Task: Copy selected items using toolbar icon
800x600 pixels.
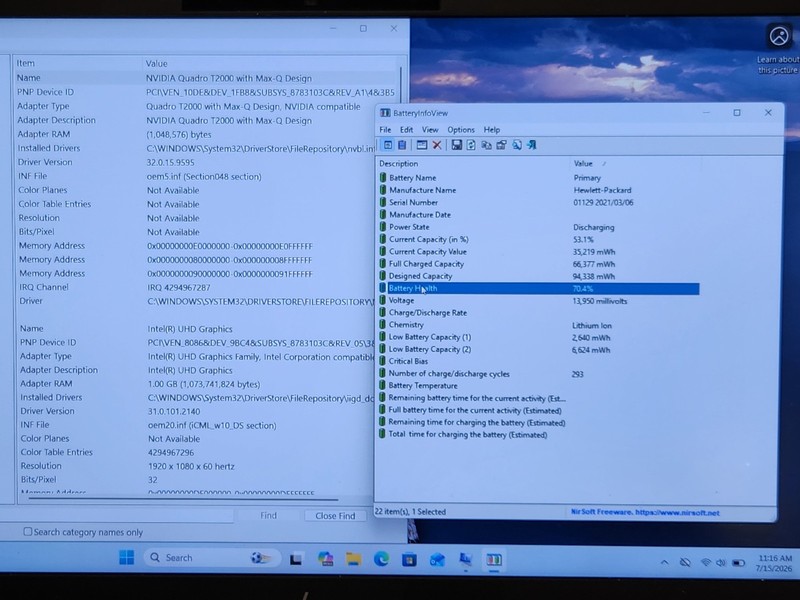Action: 486,145
